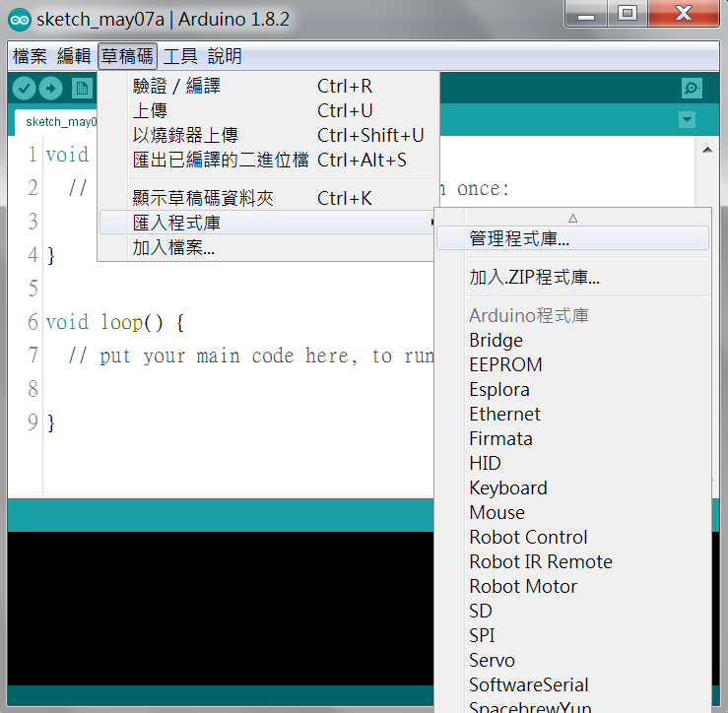This screenshot has width=728, height=713.
Task: Minimize the Arduino window
Action: tap(586, 14)
